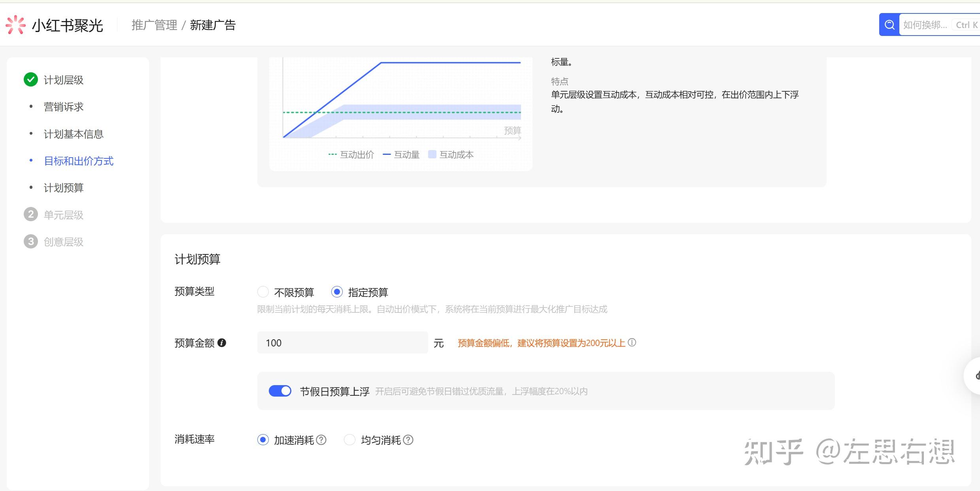Choose the 均匀消耗 radio button
Image resolution: width=980 pixels, height=491 pixels.
[349, 440]
